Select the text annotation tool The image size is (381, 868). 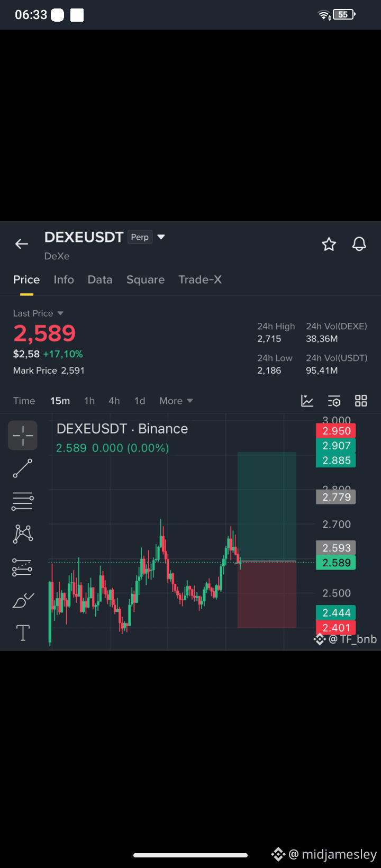pos(23,632)
